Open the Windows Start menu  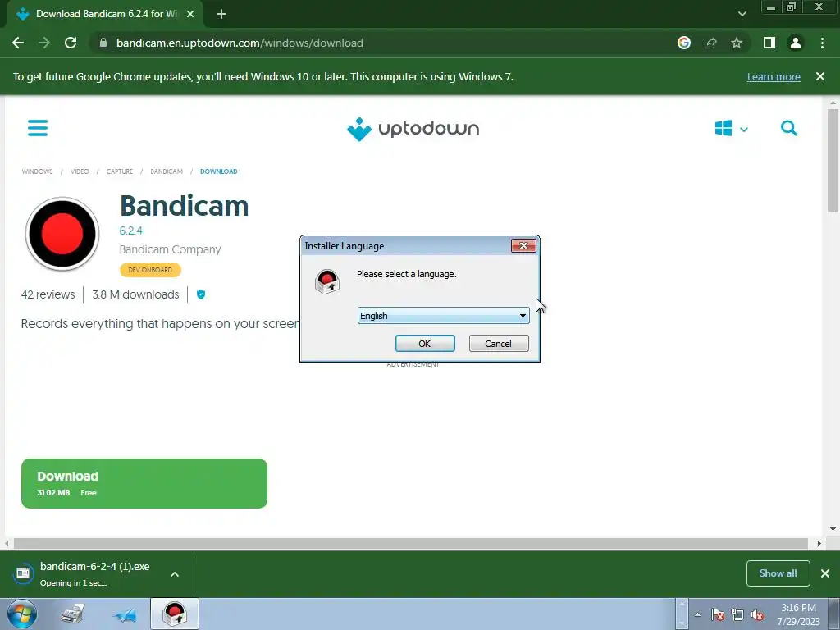[22, 614]
